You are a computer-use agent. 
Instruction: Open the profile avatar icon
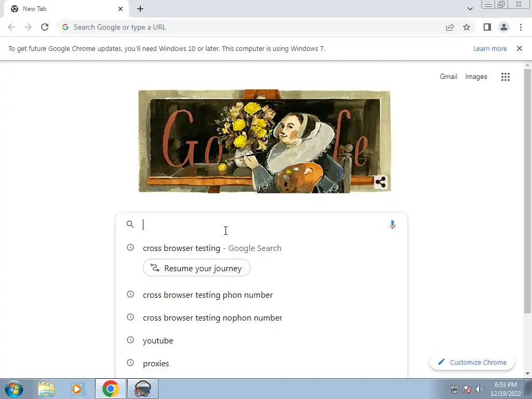coord(504,27)
